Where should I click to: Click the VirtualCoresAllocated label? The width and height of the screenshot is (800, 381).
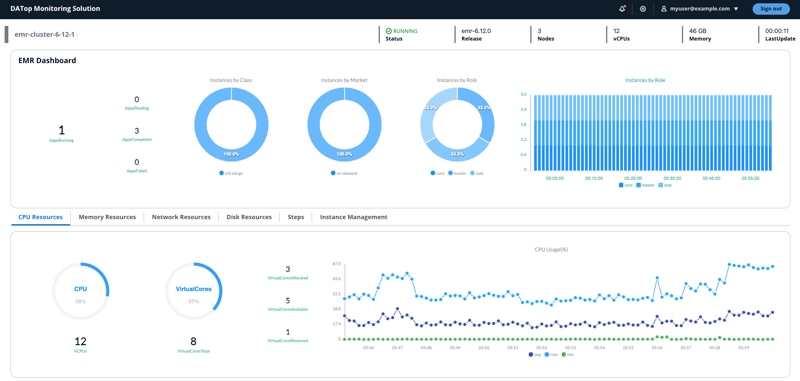pos(288,278)
